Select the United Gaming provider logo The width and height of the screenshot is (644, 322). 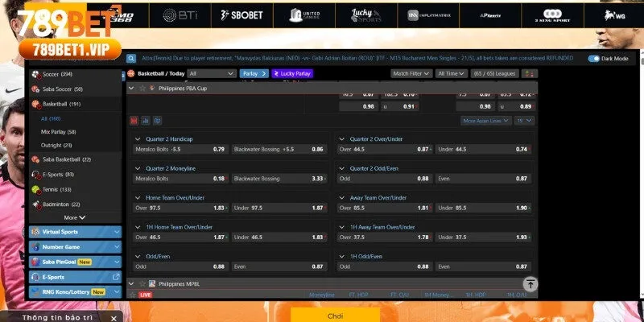(x=304, y=15)
